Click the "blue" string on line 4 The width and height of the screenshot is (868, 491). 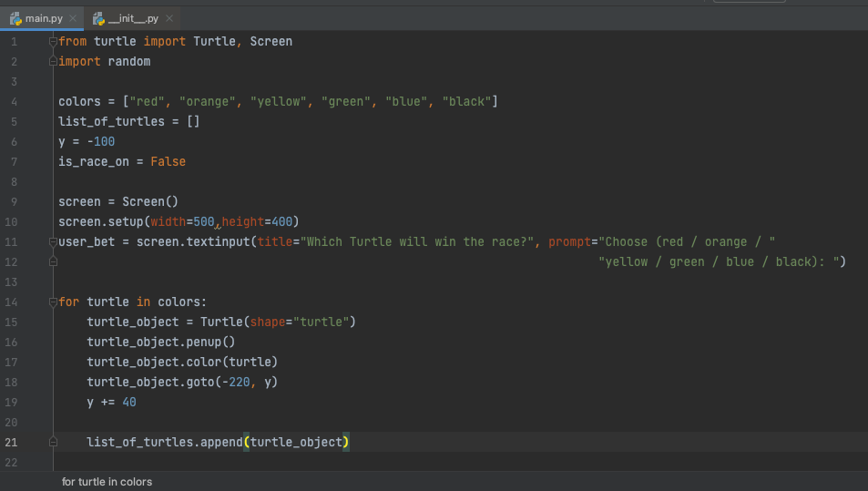coord(406,102)
